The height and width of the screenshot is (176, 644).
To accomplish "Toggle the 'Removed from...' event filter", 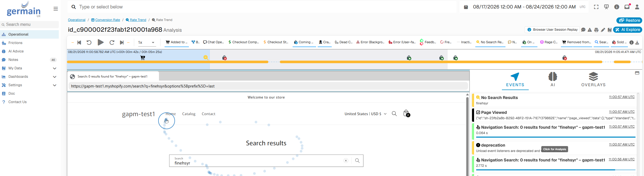I will [x=577, y=42].
